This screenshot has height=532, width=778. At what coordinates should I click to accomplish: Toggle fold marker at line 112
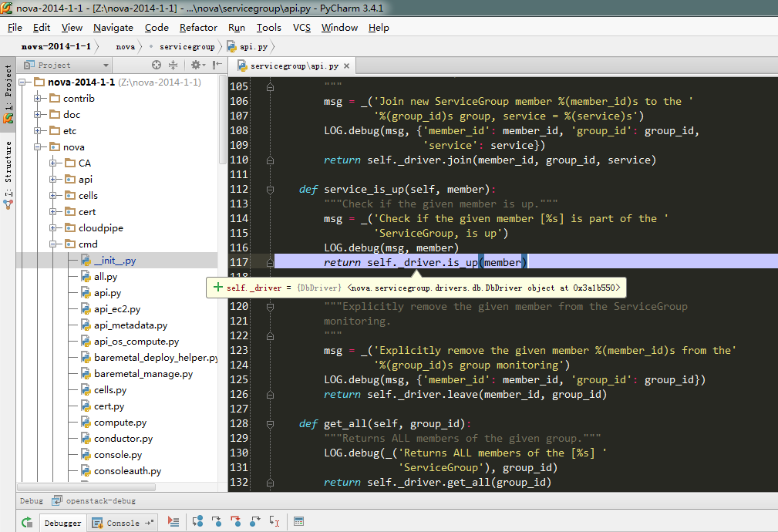pyautogui.click(x=270, y=190)
